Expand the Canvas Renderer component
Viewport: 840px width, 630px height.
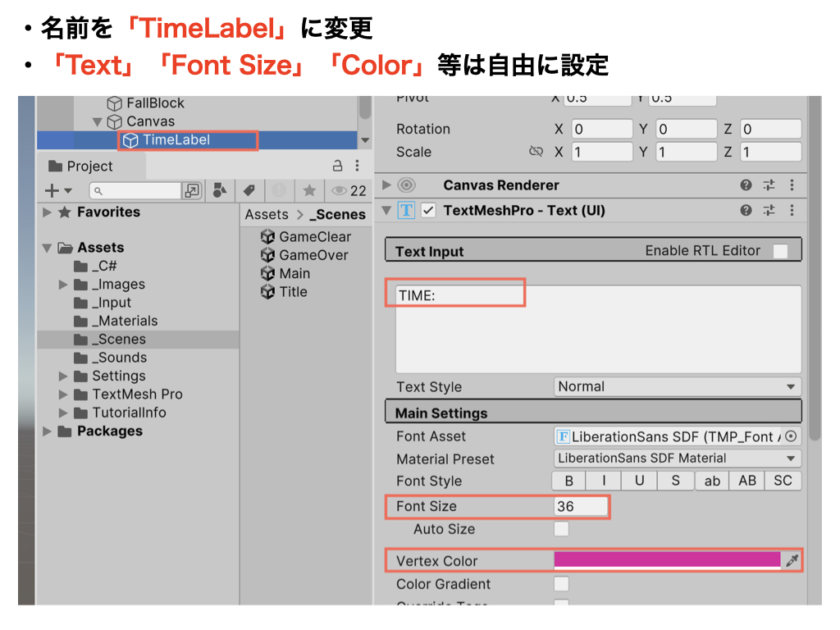[387, 185]
